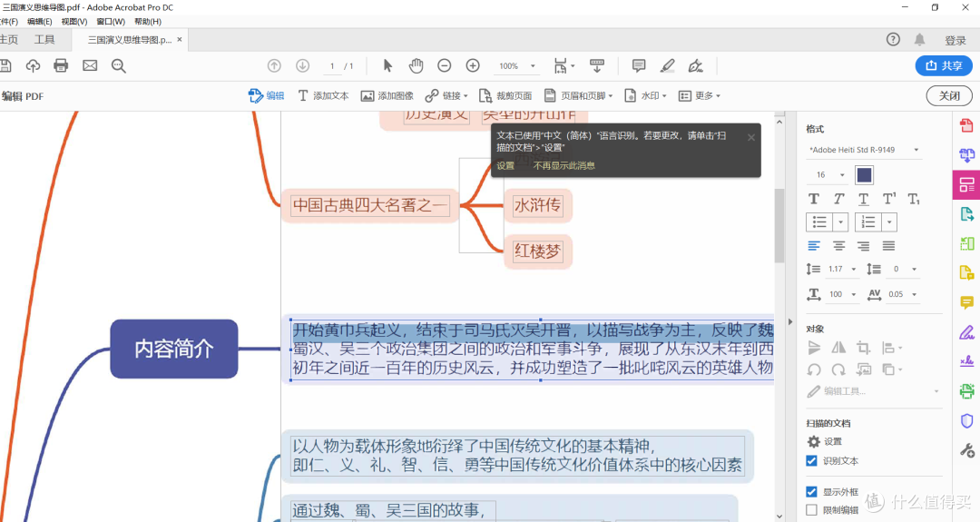Apply italic text style

(838, 199)
